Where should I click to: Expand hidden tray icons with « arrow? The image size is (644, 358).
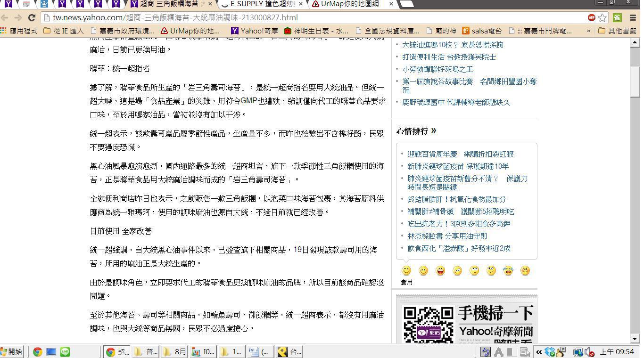538,352
